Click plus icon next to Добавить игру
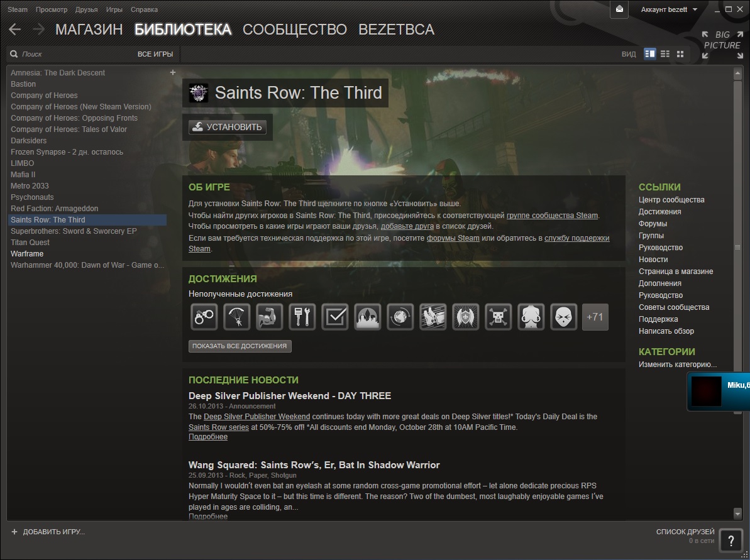The image size is (750, 560). [14, 532]
